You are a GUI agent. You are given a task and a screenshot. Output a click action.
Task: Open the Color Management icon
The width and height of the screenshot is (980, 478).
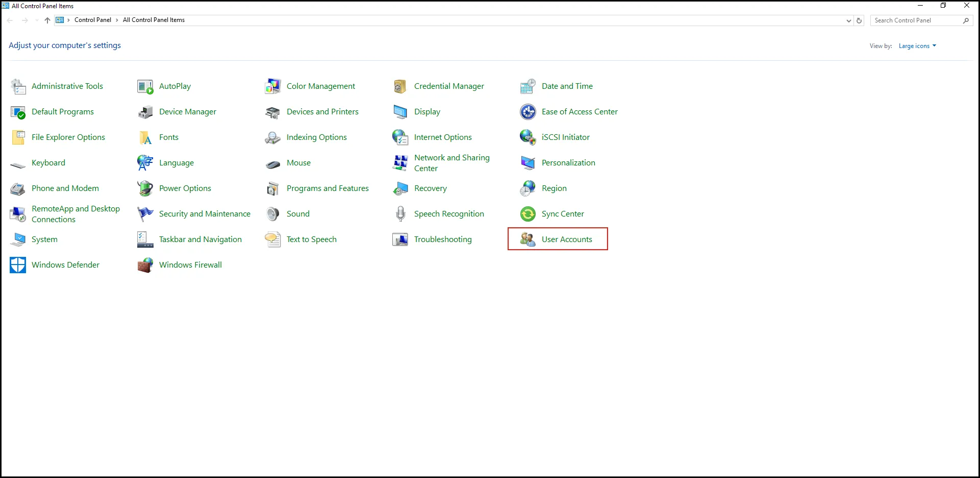click(273, 86)
